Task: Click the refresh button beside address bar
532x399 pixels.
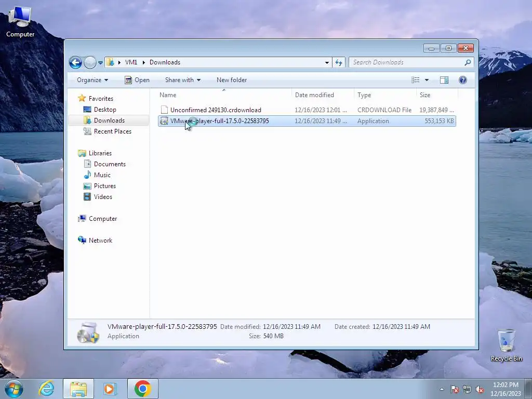Action: coord(339,62)
